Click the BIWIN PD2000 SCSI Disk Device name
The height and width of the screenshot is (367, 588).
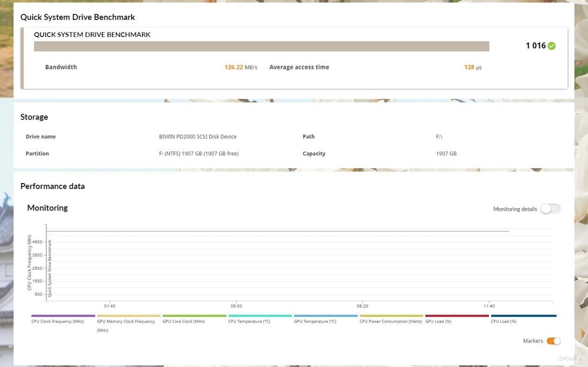click(198, 137)
